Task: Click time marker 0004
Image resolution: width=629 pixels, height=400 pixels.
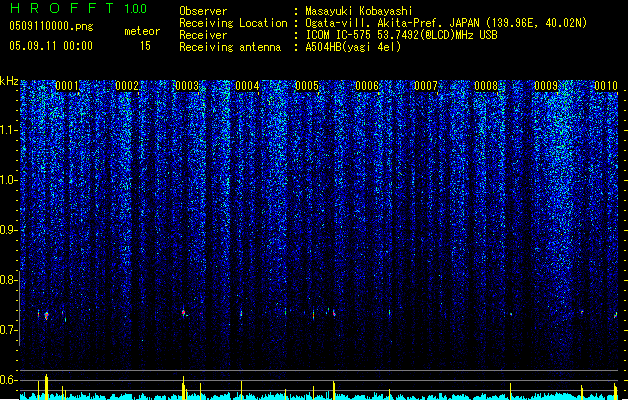Action: pos(247,86)
